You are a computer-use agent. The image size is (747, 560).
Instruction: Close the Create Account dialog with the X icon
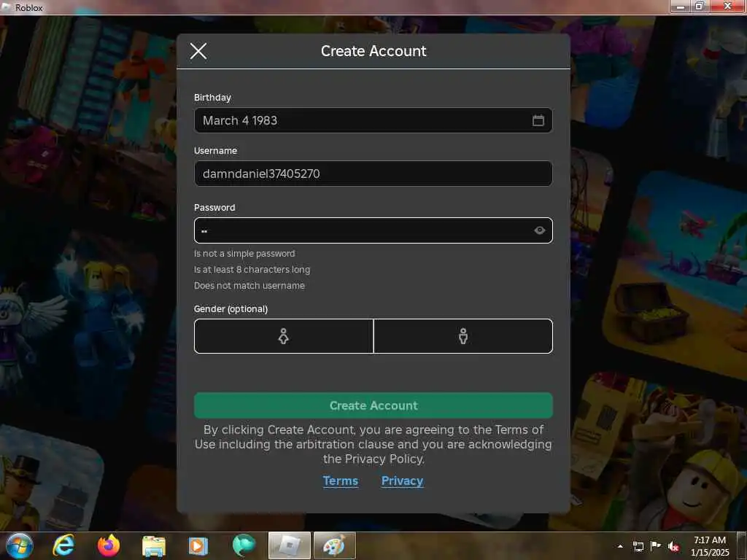point(198,51)
